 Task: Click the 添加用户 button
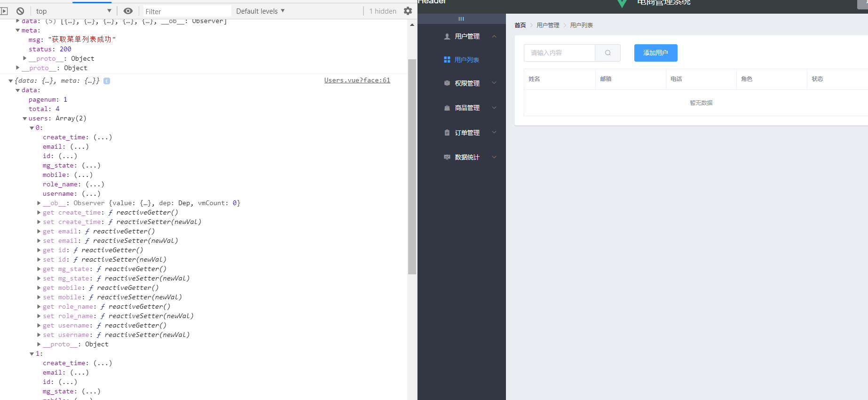click(x=656, y=53)
